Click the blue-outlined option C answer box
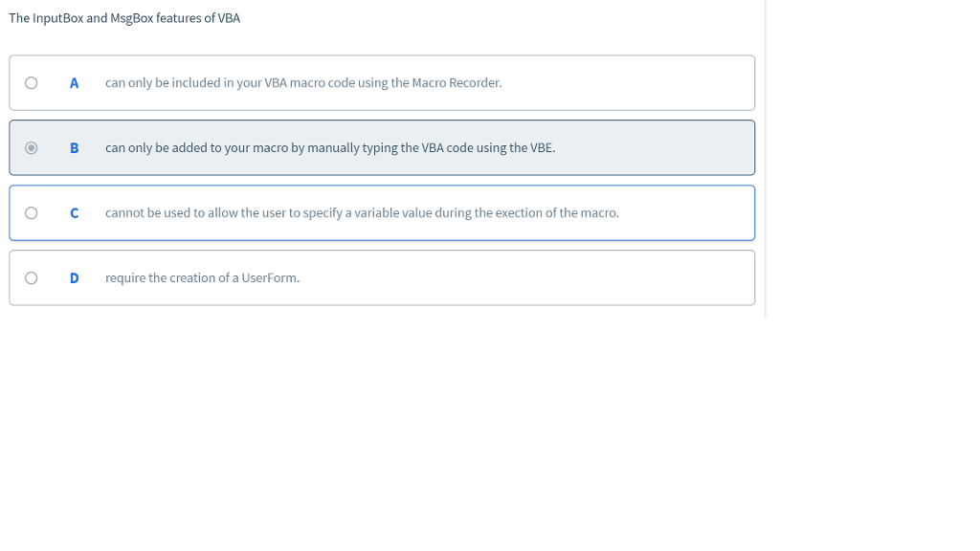 click(383, 212)
